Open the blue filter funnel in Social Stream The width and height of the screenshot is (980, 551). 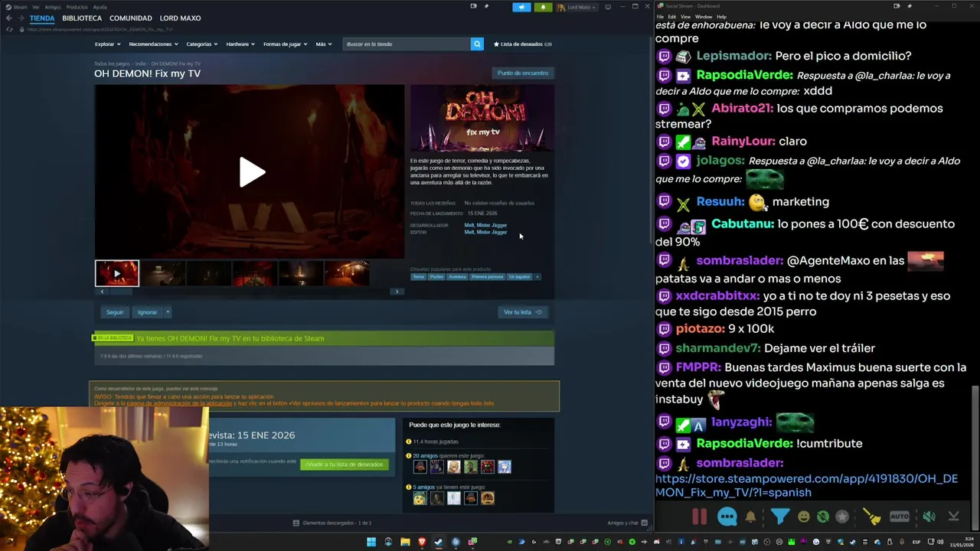(779, 517)
